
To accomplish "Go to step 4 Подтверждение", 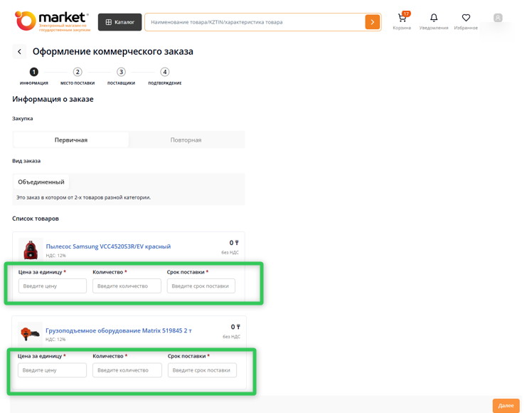I will coord(164,73).
